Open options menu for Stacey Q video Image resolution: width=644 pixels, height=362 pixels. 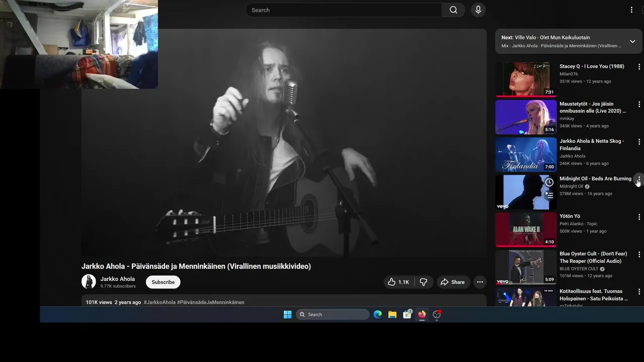pyautogui.click(x=639, y=66)
